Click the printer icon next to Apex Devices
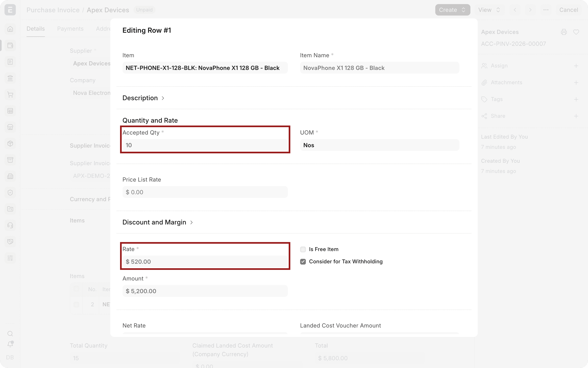 (564, 32)
